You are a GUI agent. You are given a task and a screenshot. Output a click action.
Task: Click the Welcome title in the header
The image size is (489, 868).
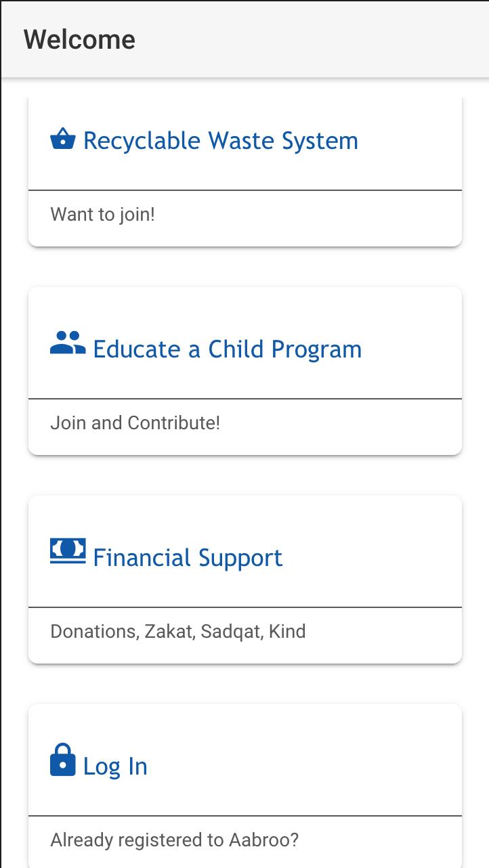(80, 39)
